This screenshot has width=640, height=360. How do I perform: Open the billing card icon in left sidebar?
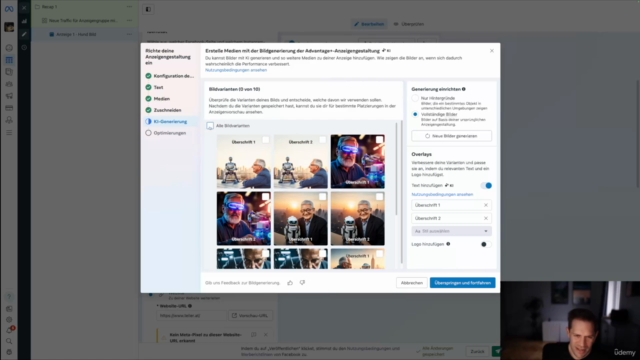coord(9,108)
